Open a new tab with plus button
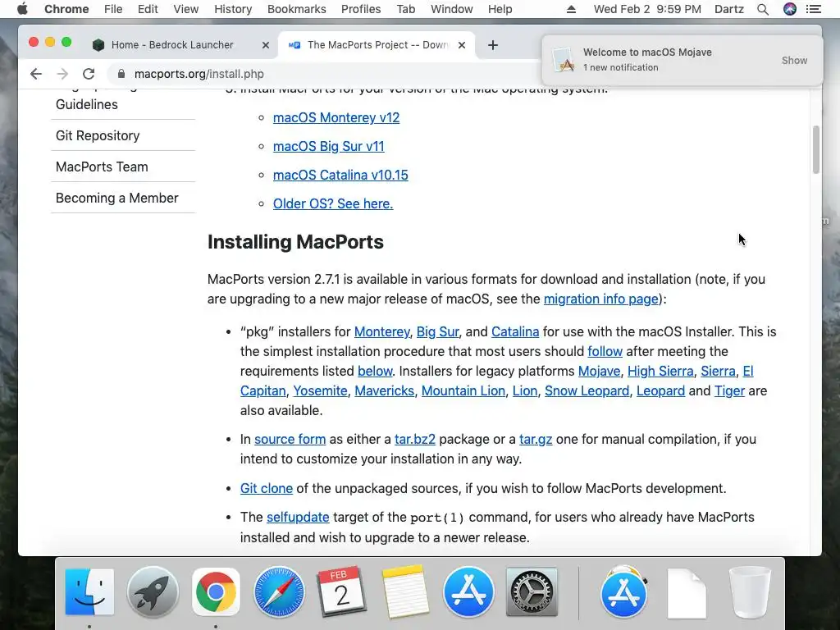The height and width of the screenshot is (630, 840). pos(493,45)
